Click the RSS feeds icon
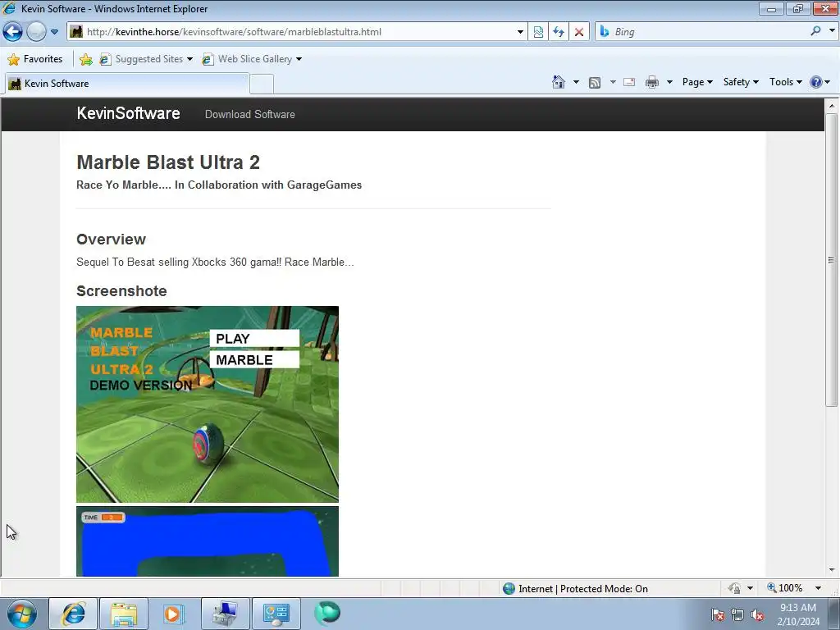This screenshot has width=840, height=630. (595, 82)
